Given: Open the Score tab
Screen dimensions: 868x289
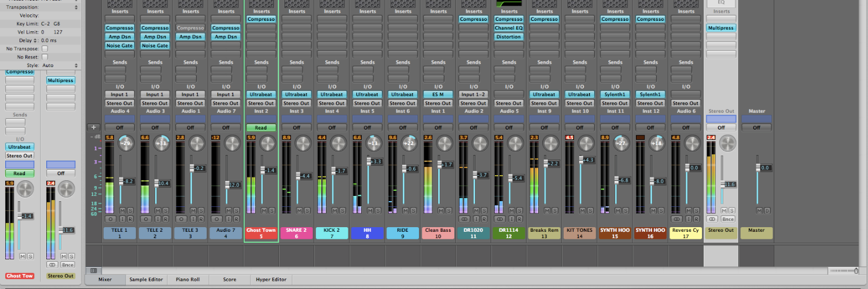Looking at the screenshot, I should 230,280.
